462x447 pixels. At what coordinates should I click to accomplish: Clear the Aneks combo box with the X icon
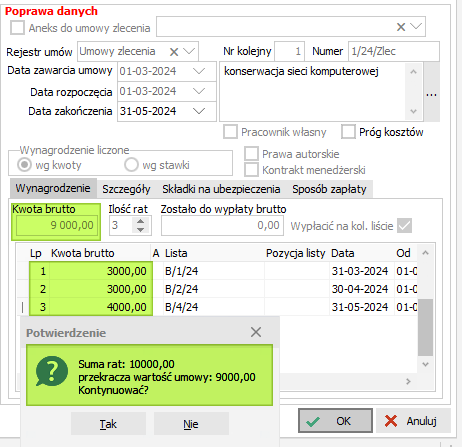(x=401, y=27)
